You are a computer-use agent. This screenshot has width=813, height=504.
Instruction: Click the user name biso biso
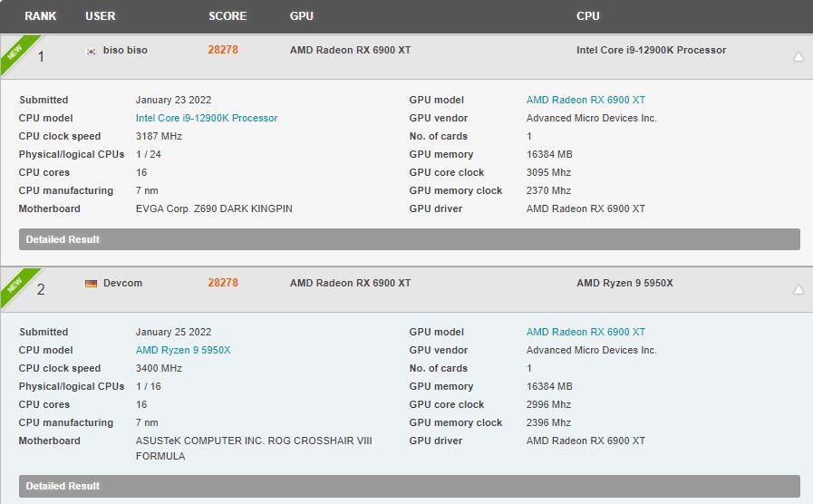125,50
